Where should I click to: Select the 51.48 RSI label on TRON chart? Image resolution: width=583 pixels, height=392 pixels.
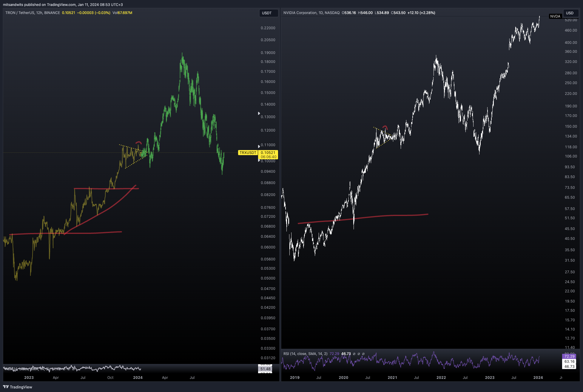pyautogui.click(x=265, y=369)
